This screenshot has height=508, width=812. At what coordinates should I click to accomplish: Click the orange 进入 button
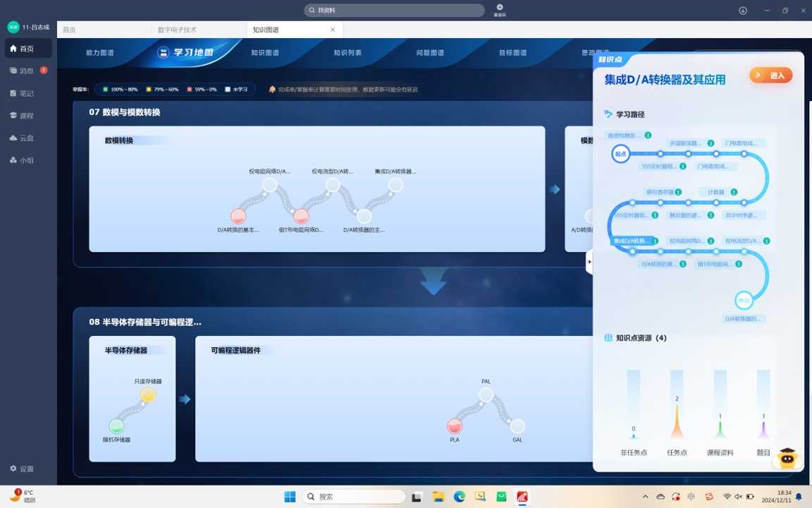click(771, 75)
